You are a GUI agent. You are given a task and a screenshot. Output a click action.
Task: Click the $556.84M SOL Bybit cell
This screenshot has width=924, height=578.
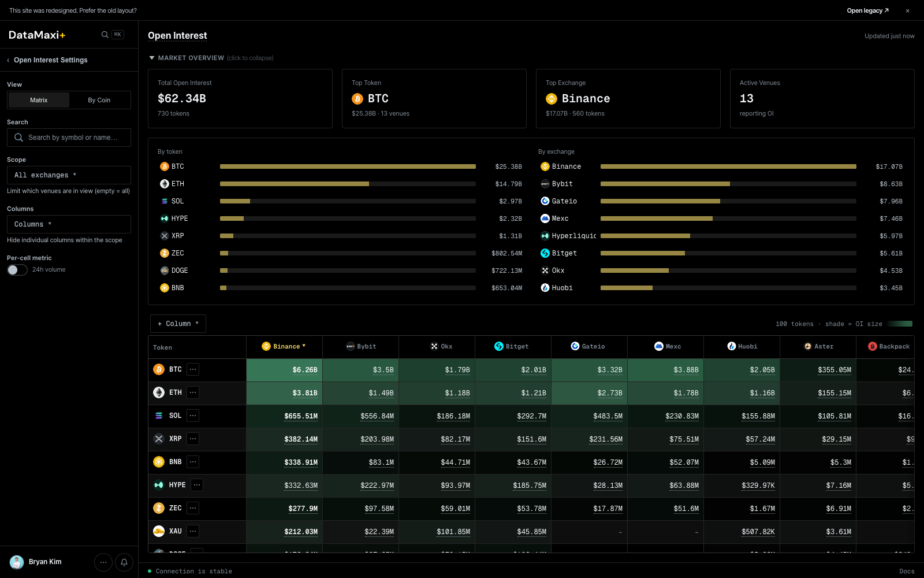point(360,416)
